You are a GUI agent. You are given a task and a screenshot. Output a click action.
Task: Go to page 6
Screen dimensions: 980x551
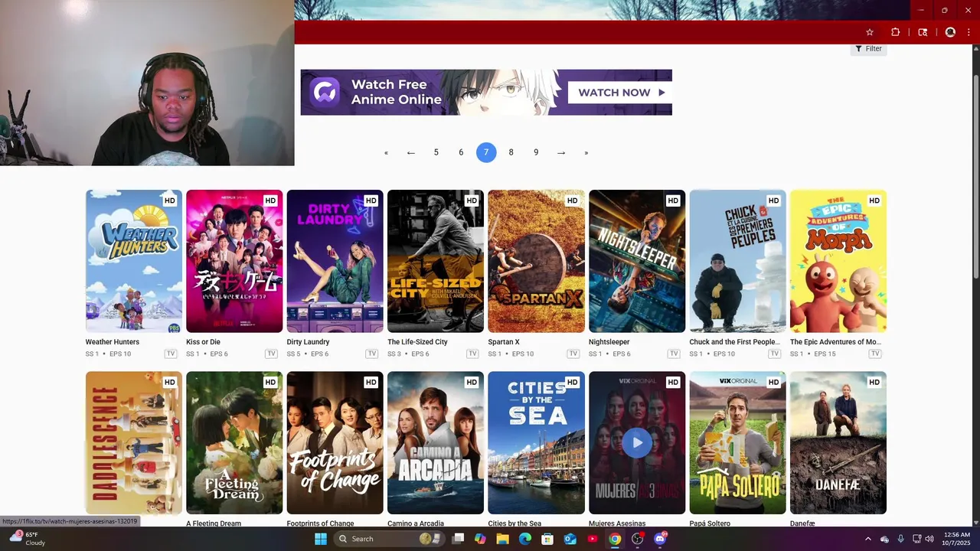coord(461,152)
